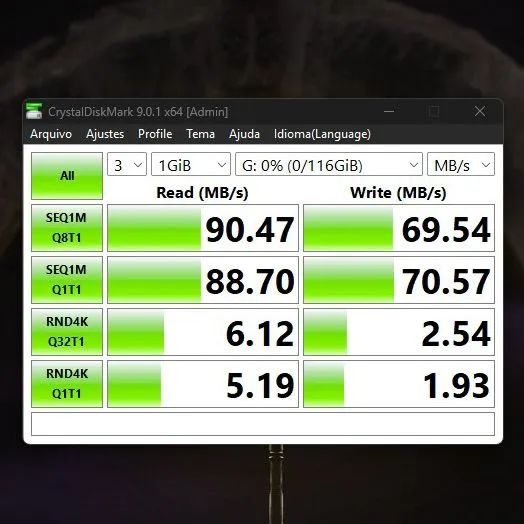
Task: Open the Ajuda menu
Action: [244, 134]
